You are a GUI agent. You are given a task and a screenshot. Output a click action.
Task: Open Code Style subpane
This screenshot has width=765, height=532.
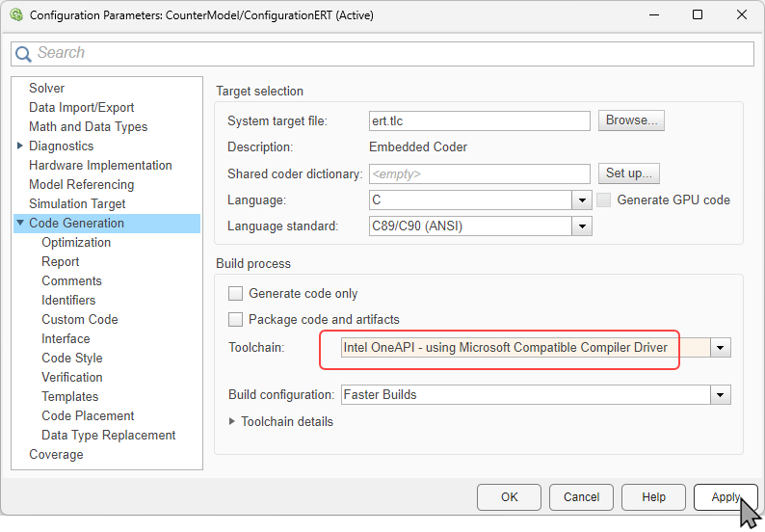coord(72,358)
